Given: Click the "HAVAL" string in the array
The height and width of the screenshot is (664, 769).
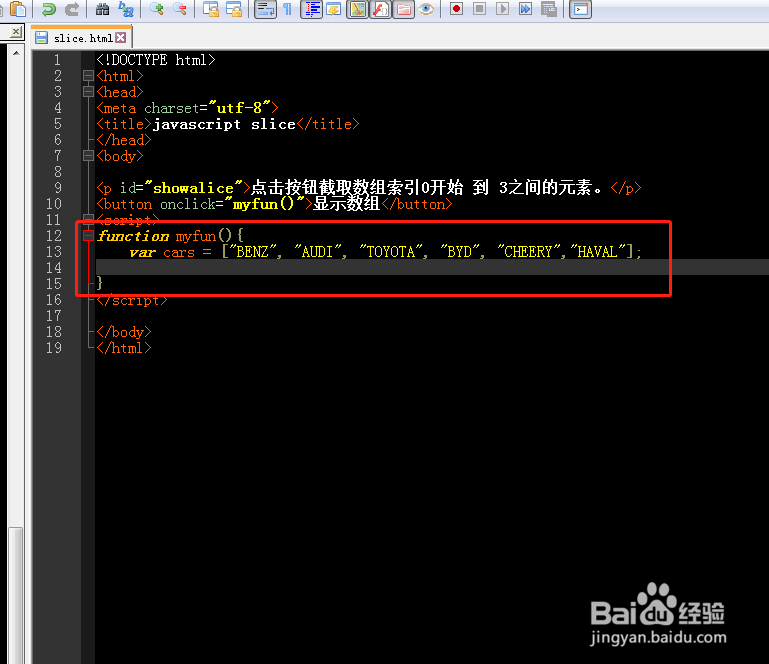Looking at the screenshot, I should point(598,252).
